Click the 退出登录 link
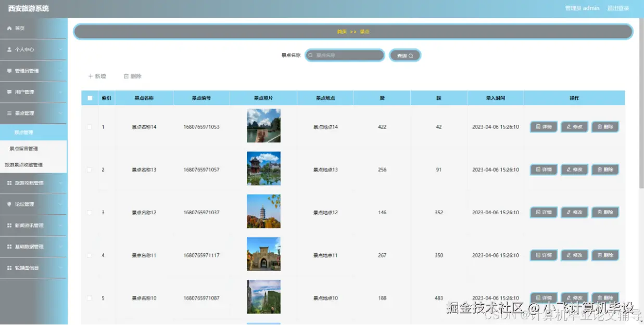644x325 pixels. (618, 8)
